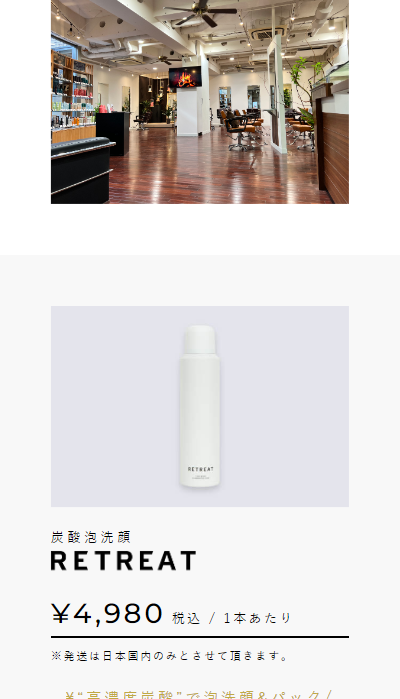The width and height of the screenshot is (400, 699).
Task: Click the fireplace TV screen in the photo
Action: coord(185,77)
